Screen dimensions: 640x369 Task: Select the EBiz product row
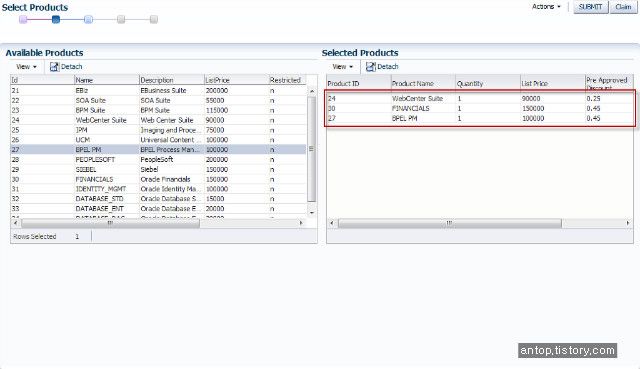pos(158,91)
